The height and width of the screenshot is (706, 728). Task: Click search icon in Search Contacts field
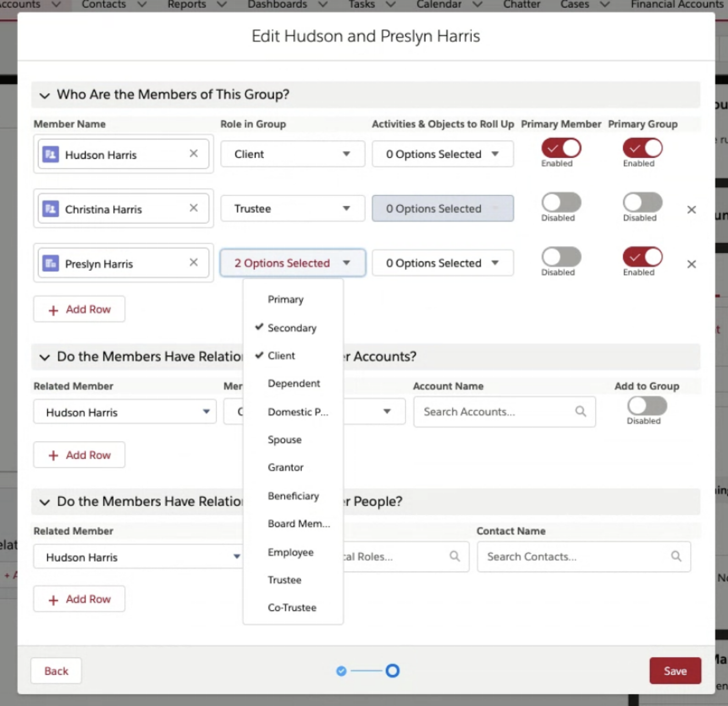click(676, 556)
